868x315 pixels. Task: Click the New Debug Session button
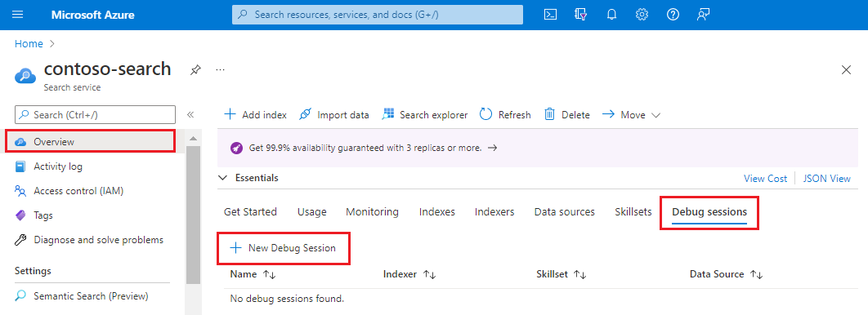pyautogui.click(x=283, y=248)
